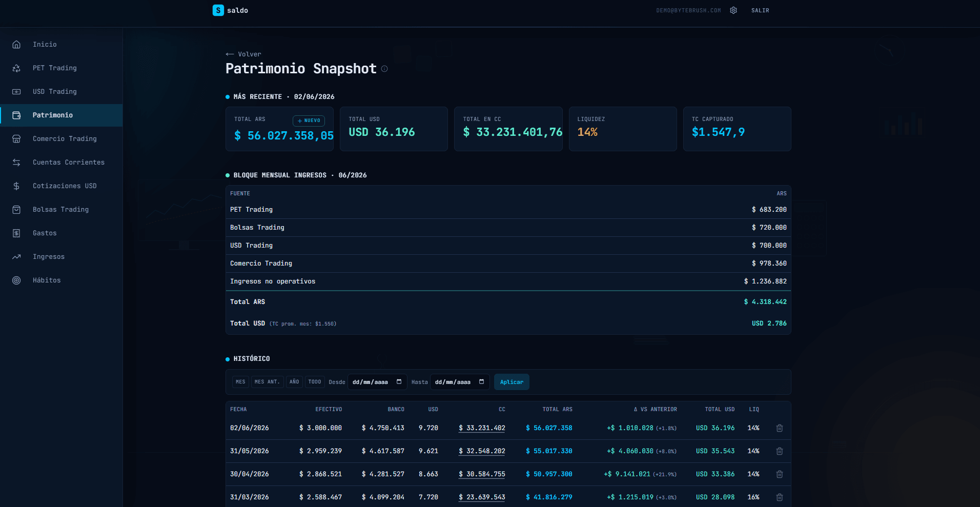This screenshot has height=507, width=980.
Task: Open settings gear icon in header
Action: pos(733,10)
